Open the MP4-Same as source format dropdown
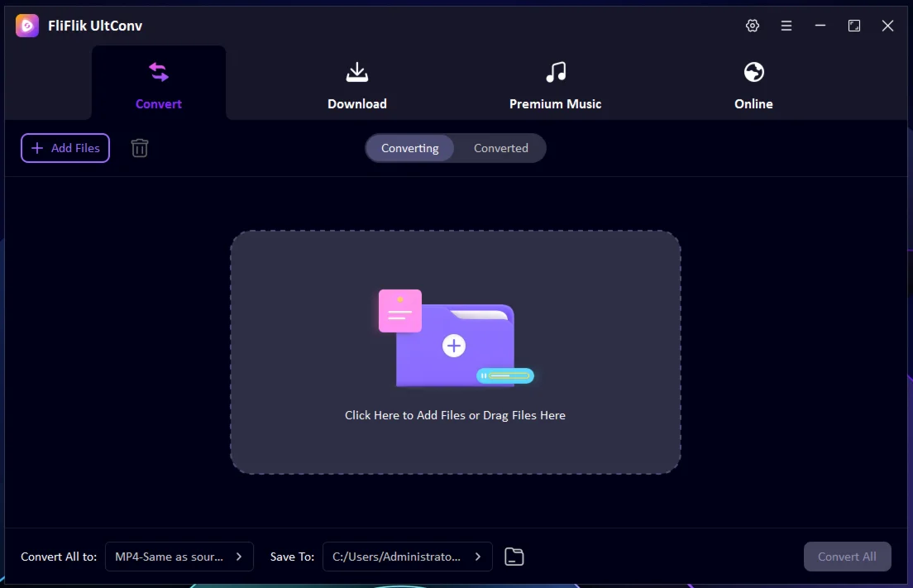The image size is (913, 588). pos(179,557)
